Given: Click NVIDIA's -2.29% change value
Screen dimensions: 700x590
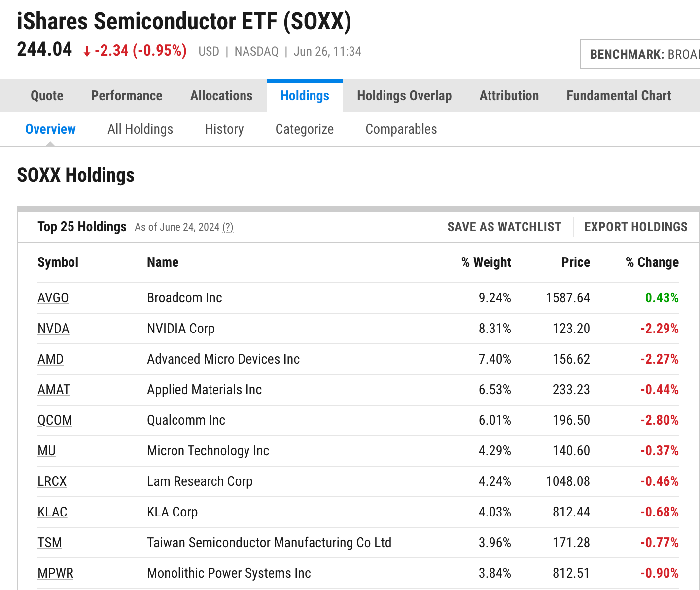Looking at the screenshot, I should (x=660, y=329).
